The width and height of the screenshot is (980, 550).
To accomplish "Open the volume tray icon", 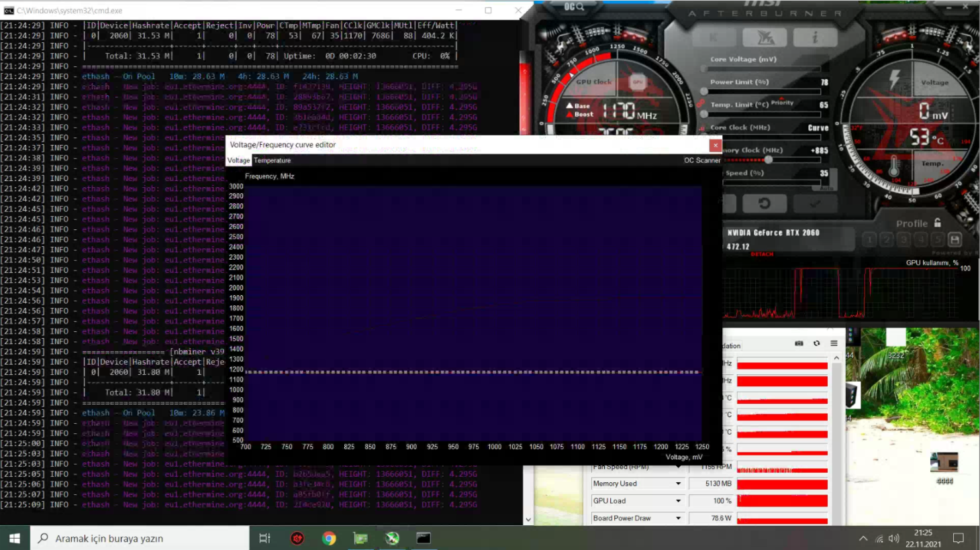I will click(893, 538).
